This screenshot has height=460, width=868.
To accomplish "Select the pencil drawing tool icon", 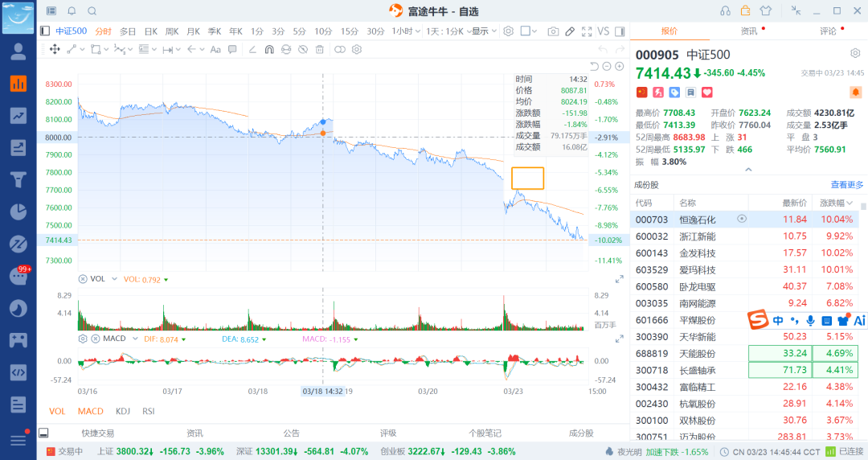I will [x=570, y=31].
